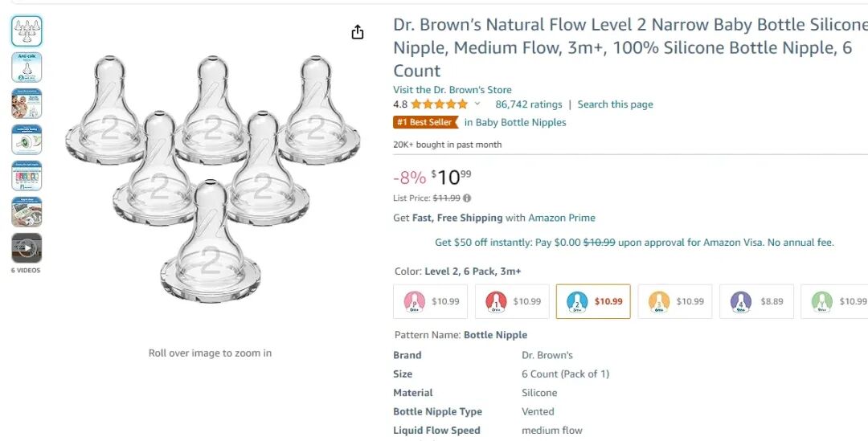
Task: Open the List Price info icon
Action: [x=467, y=198]
